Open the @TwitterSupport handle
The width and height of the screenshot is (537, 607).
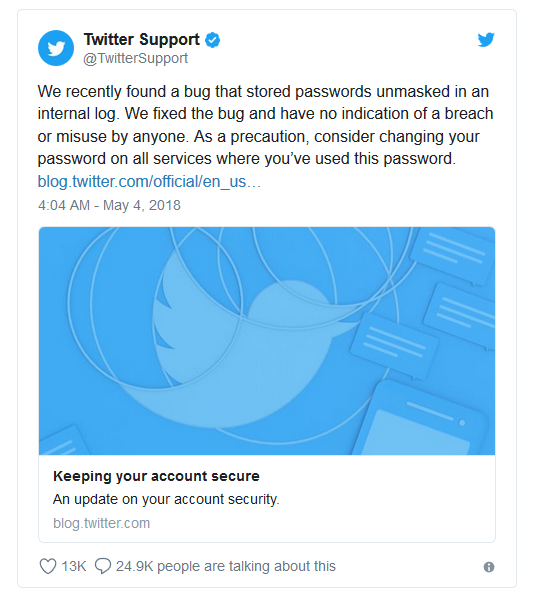pos(136,58)
